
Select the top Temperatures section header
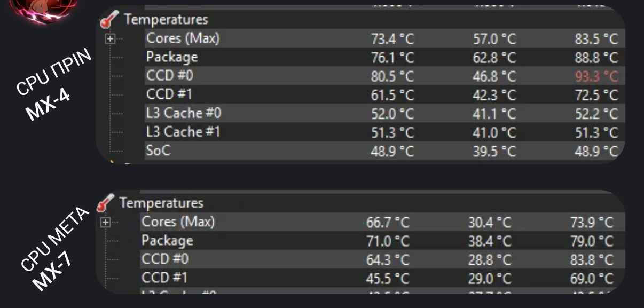click(166, 20)
